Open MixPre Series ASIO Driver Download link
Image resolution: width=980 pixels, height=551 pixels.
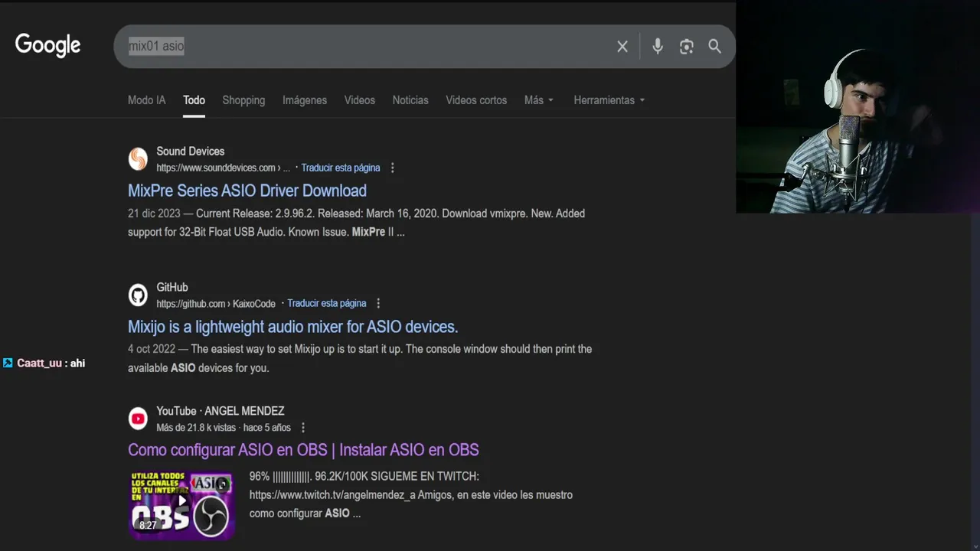coord(247,191)
